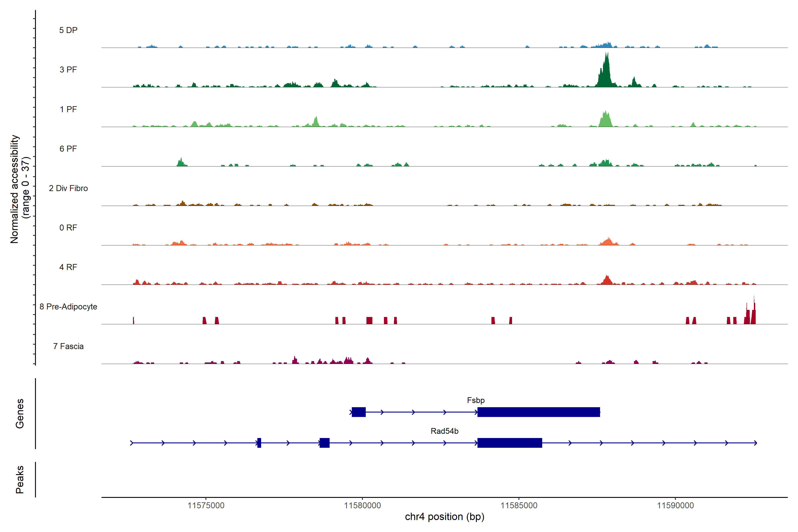Click the 11590000 axis tick label
798x532 pixels.
click(x=675, y=506)
